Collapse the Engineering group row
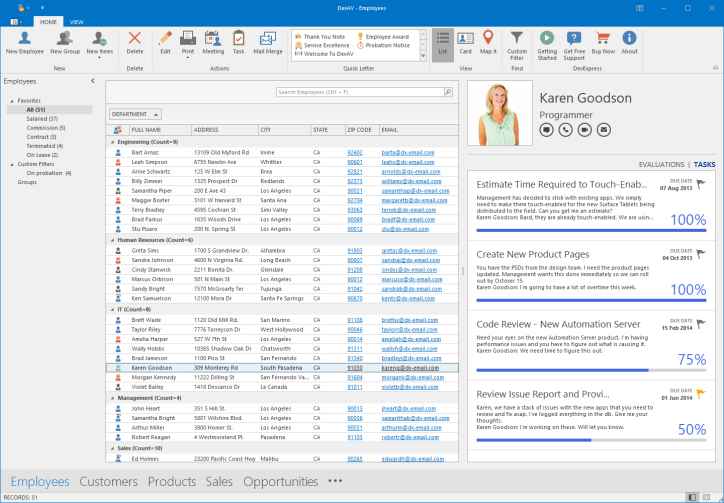The image size is (724, 503). (x=111, y=142)
